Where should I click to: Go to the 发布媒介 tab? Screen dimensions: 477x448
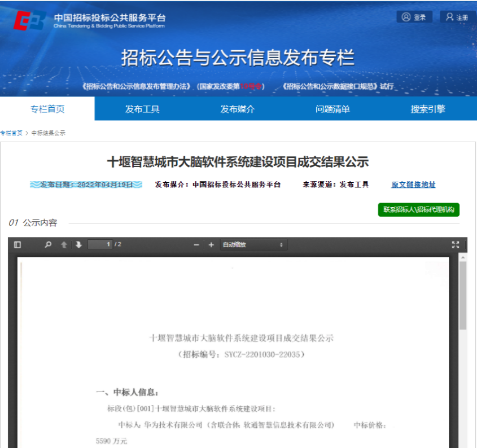tap(237, 109)
